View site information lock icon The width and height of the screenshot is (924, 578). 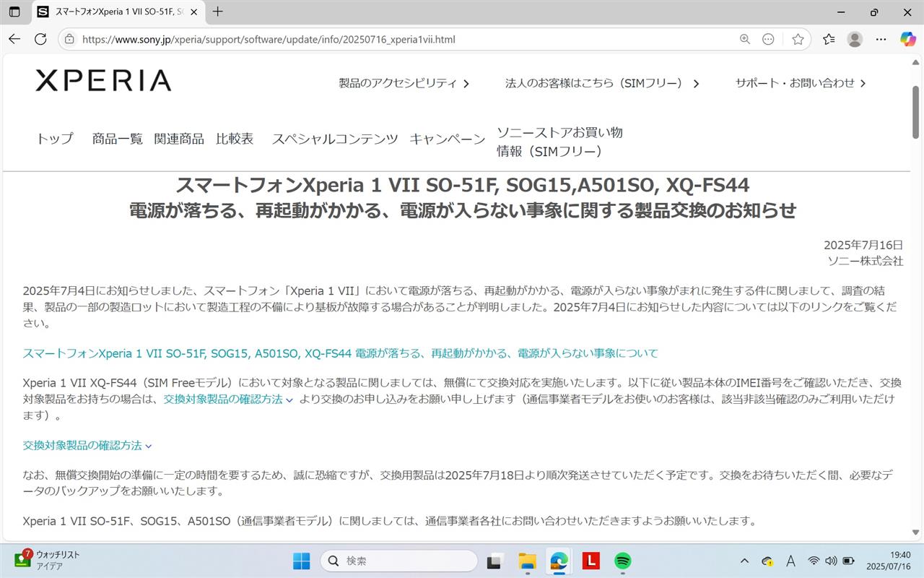tap(69, 39)
